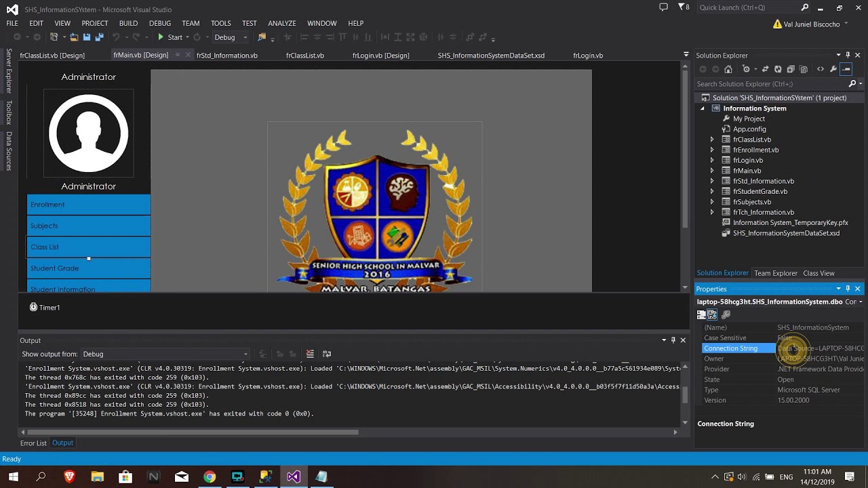The image size is (868, 488).
Task: Switch to frLogin.vb [Design] tab
Action: (x=381, y=56)
